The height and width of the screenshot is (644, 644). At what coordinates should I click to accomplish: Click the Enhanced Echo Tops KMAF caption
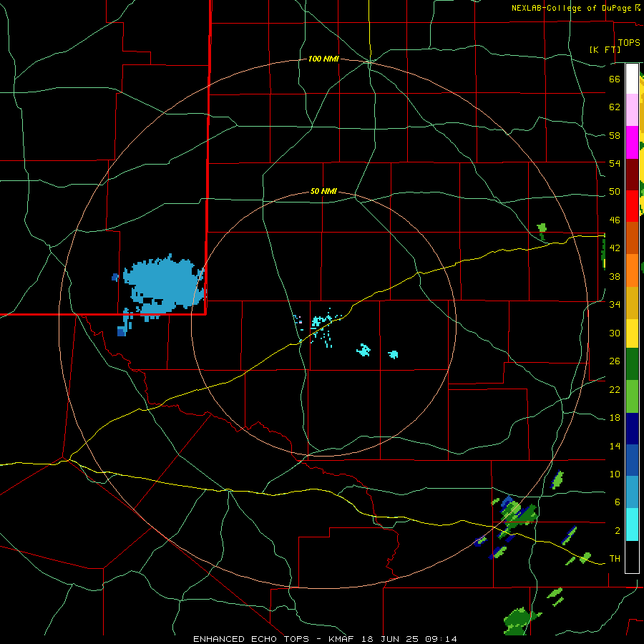click(x=325, y=639)
